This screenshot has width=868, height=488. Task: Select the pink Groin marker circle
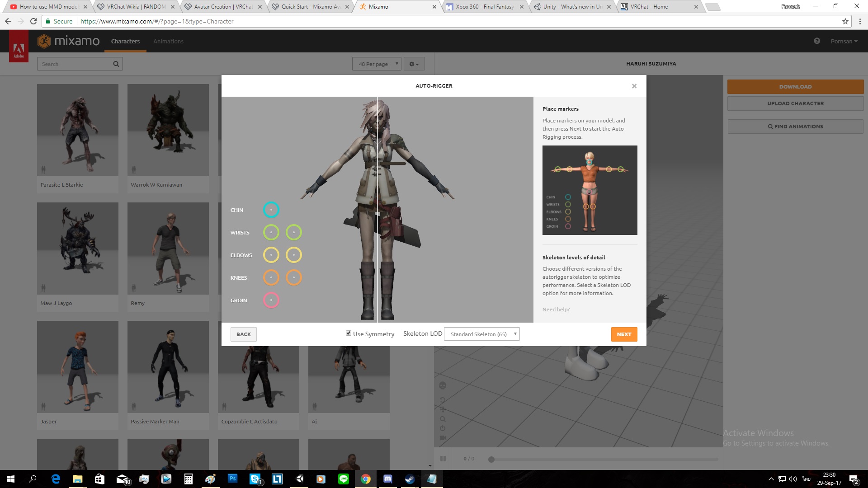click(271, 300)
